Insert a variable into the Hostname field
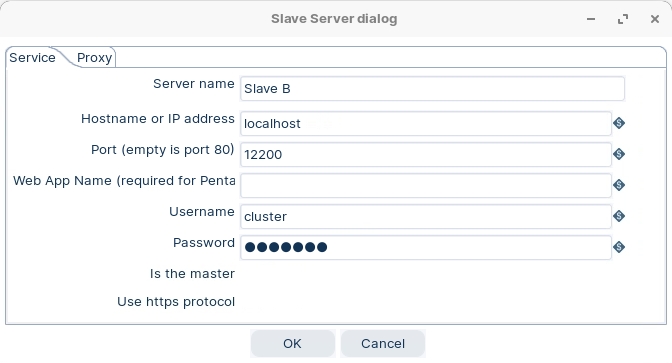The width and height of the screenshot is (672, 363). 619,123
